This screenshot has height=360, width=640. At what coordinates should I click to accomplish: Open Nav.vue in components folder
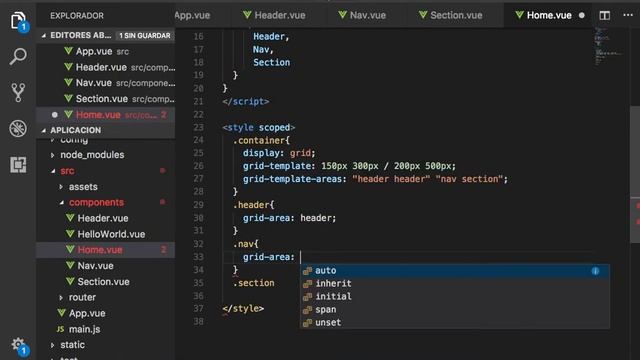click(106, 266)
